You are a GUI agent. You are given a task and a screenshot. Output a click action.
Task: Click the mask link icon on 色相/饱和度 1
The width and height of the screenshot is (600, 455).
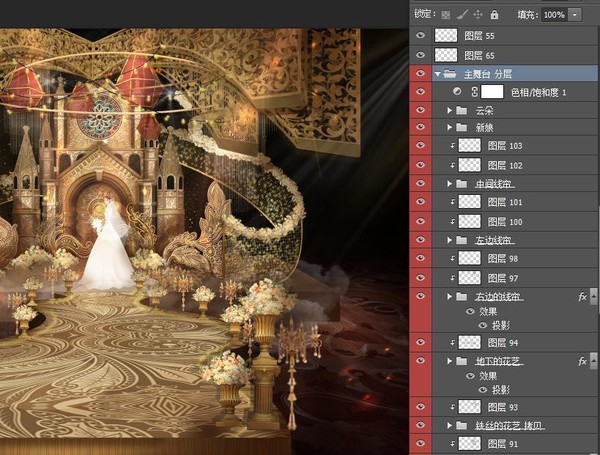click(x=474, y=92)
